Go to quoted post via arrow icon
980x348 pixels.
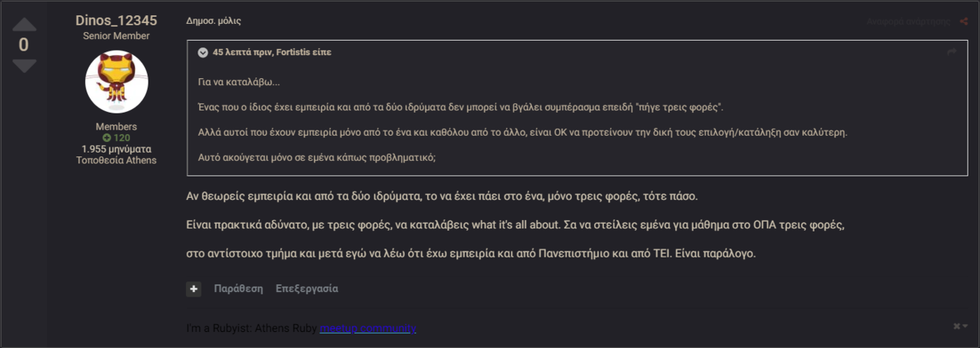coord(952,51)
